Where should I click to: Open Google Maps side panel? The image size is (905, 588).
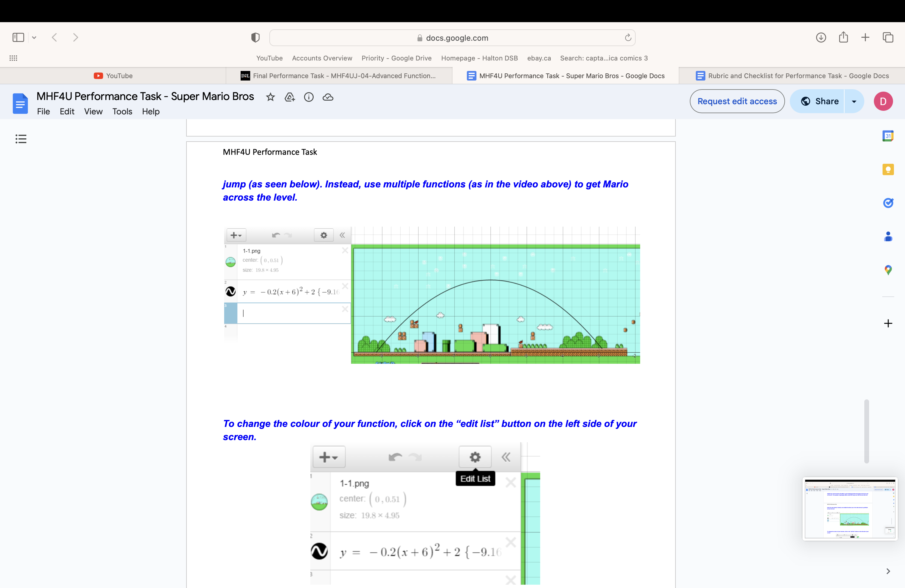[888, 270]
